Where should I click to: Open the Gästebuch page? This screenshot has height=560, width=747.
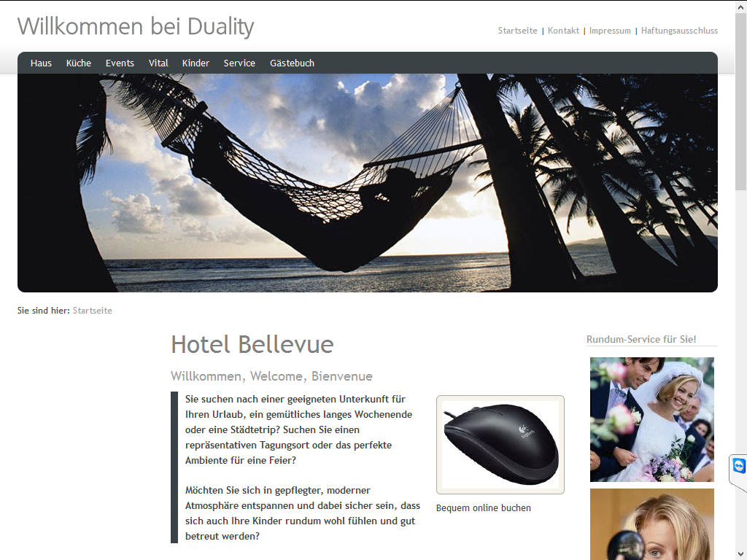(x=292, y=63)
